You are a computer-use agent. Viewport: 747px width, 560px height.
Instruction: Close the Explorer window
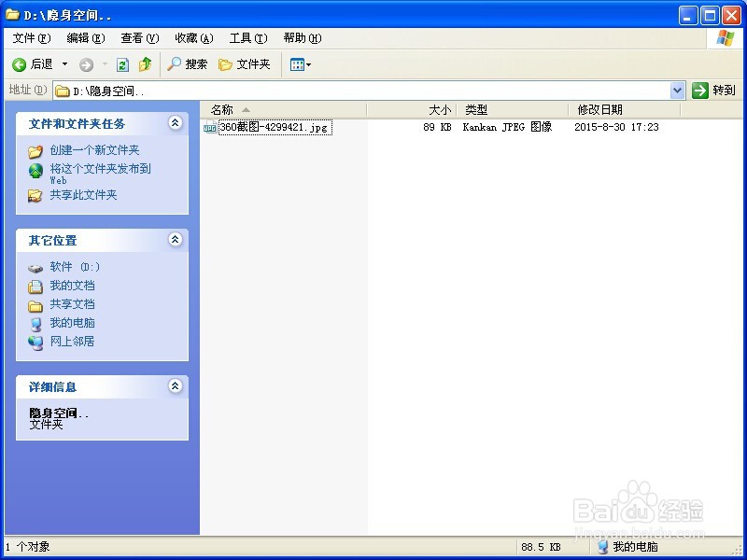pyautogui.click(x=731, y=16)
